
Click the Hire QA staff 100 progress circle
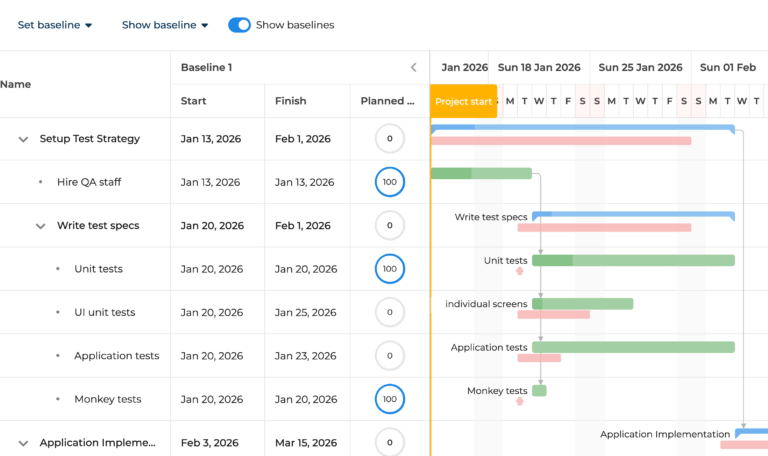click(389, 182)
